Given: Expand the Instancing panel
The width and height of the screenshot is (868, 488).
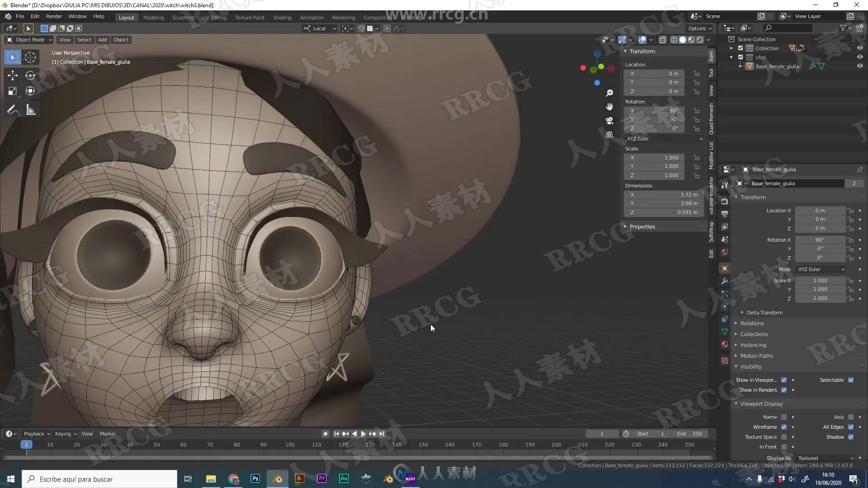Looking at the screenshot, I should click(753, 345).
